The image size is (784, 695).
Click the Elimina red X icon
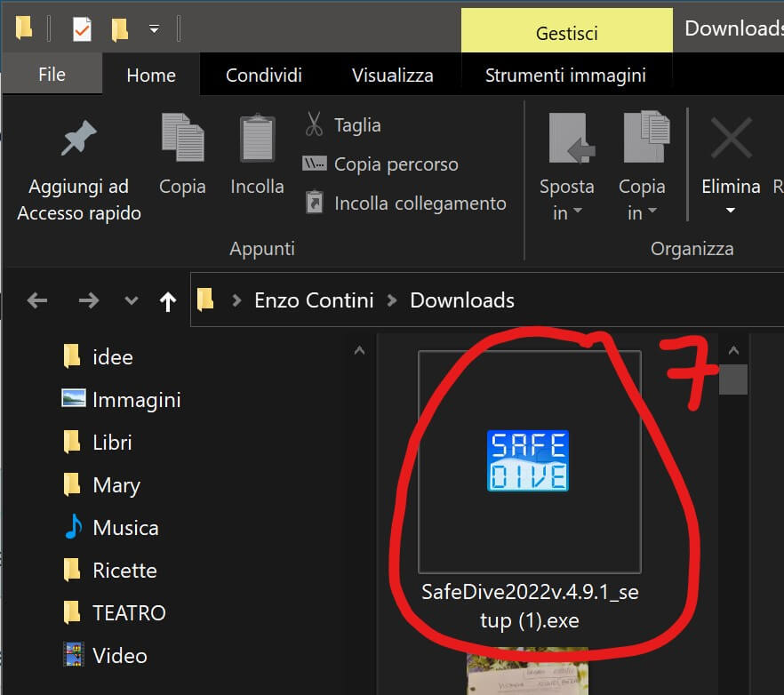click(731, 139)
